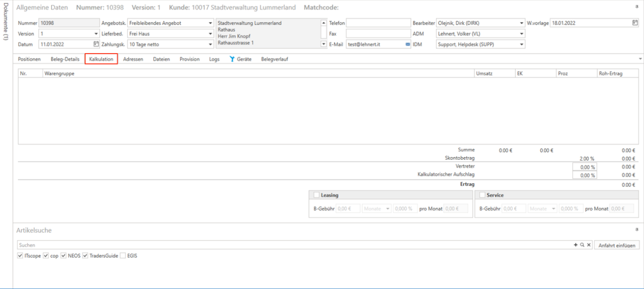The width and height of the screenshot is (644, 289).
Task: Check the EGIS source checkbox
Action: (x=123, y=256)
